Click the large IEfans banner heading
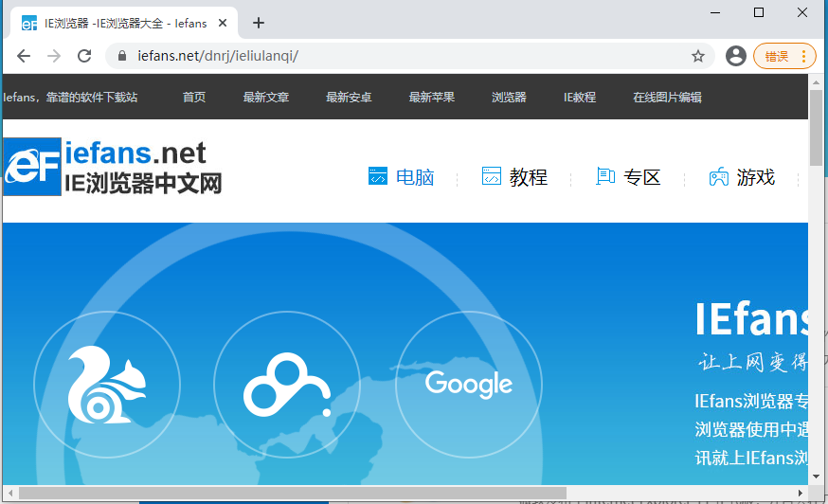This screenshot has width=828, height=504. pyautogui.click(x=751, y=318)
